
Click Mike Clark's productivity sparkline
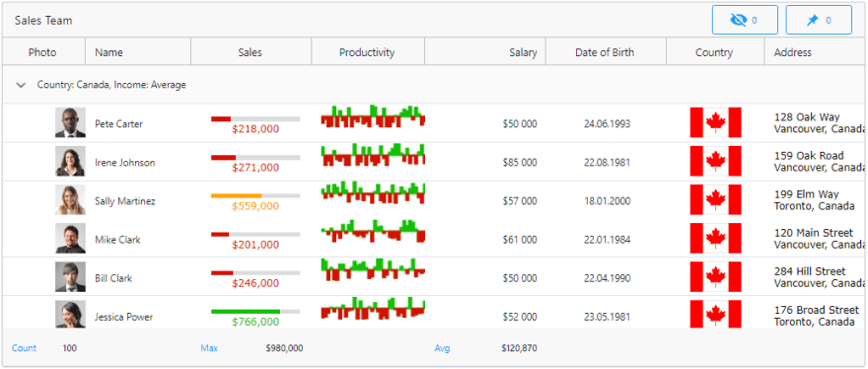click(x=373, y=232)
